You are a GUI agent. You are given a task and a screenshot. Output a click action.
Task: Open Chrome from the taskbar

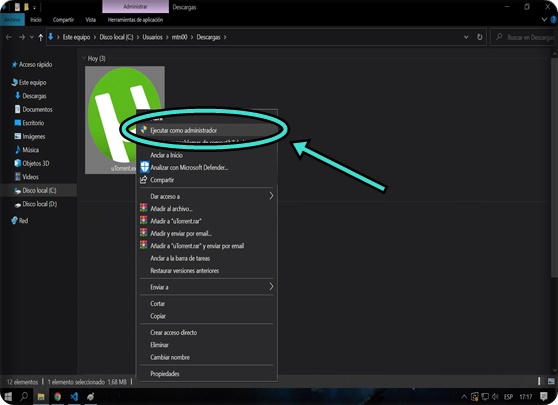[x=57, y=396]
